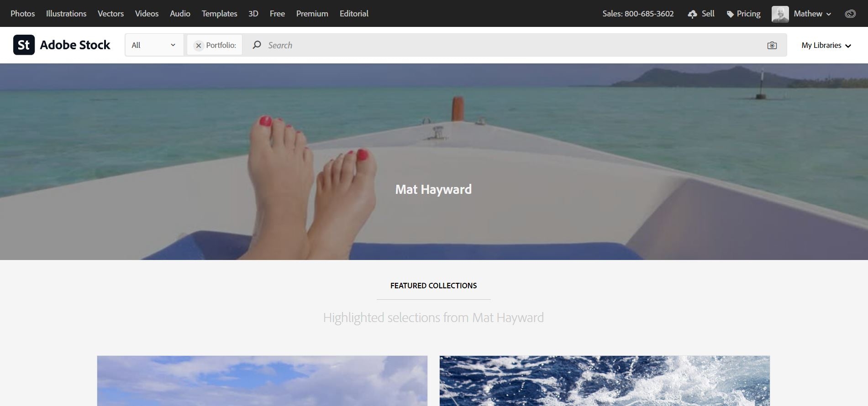Open the My Libraries dropdown
Screen dimensions: 868x406
click(x=826, y=45)
